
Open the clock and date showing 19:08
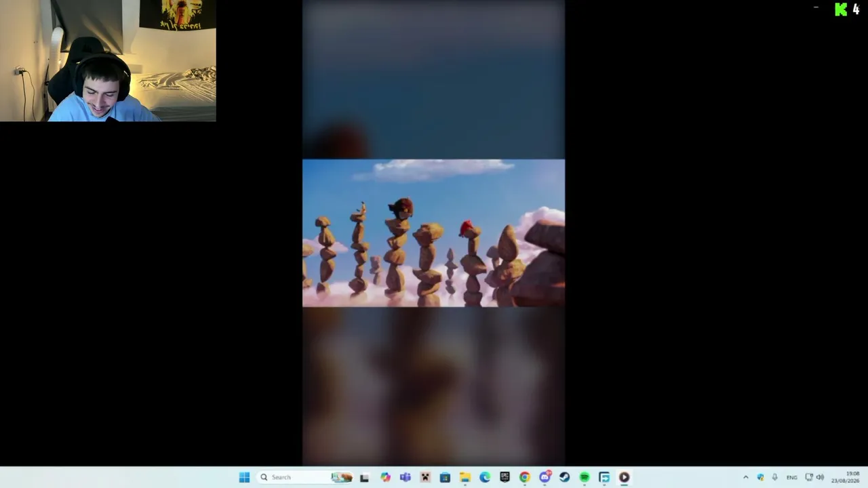tap(846, 477)
